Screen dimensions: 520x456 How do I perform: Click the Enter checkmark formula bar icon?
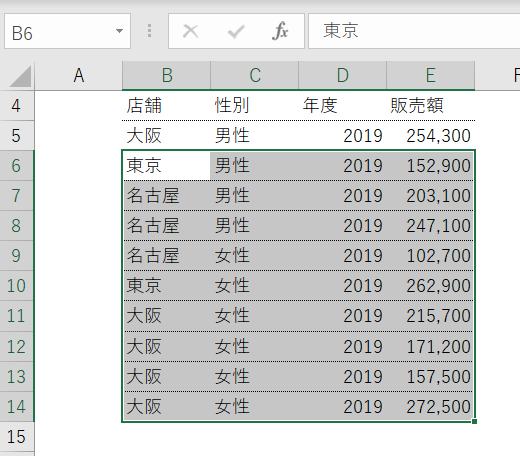click(x=236, y=32)
